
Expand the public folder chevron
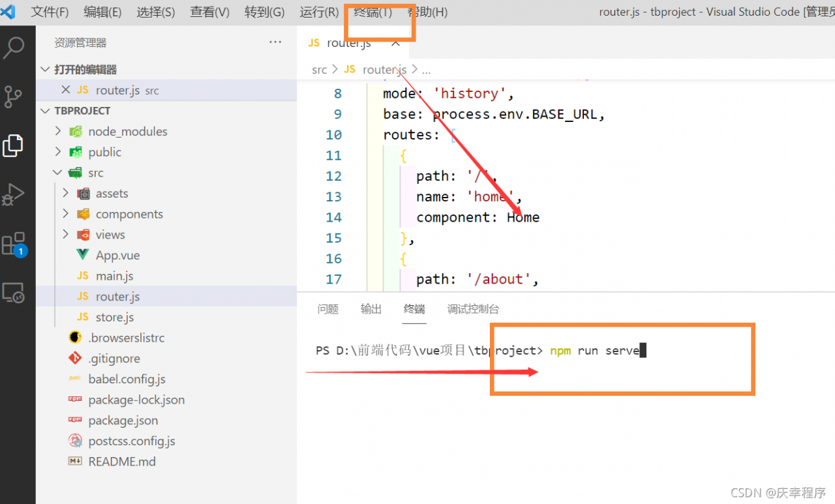coord(58,152)
